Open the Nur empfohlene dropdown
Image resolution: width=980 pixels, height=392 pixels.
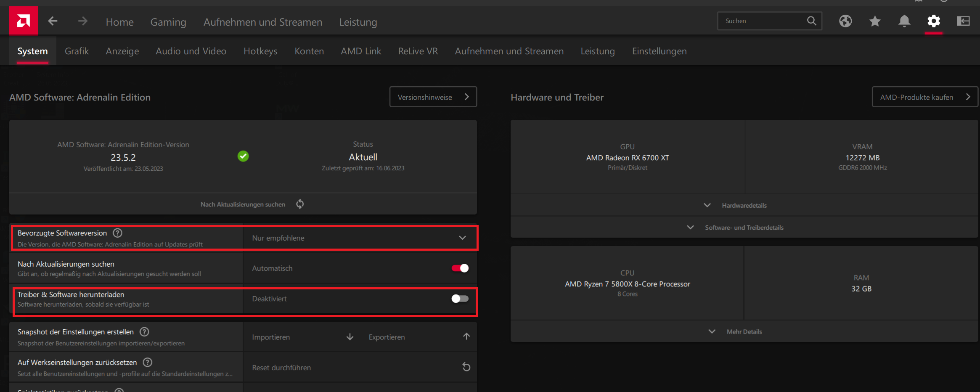(x=360, y=238)
